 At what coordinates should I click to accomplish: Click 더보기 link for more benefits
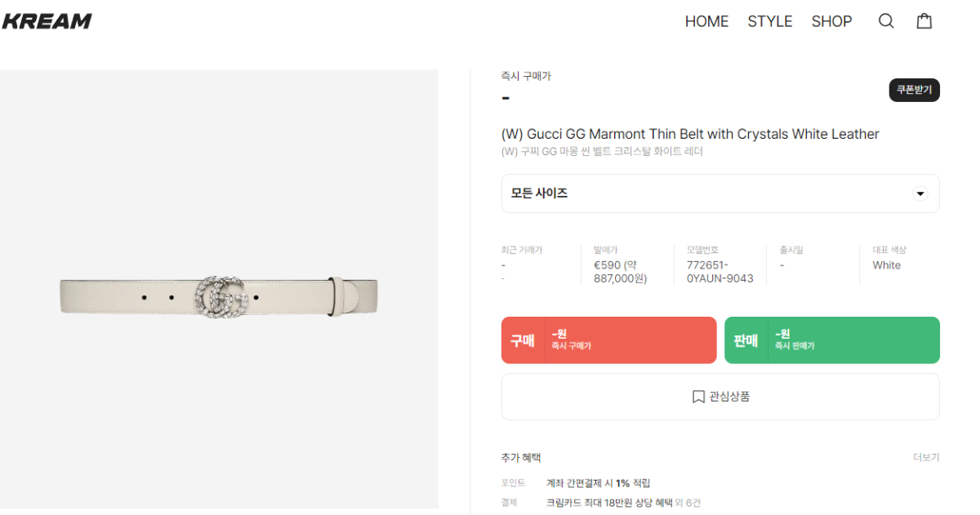pos(926,457)
